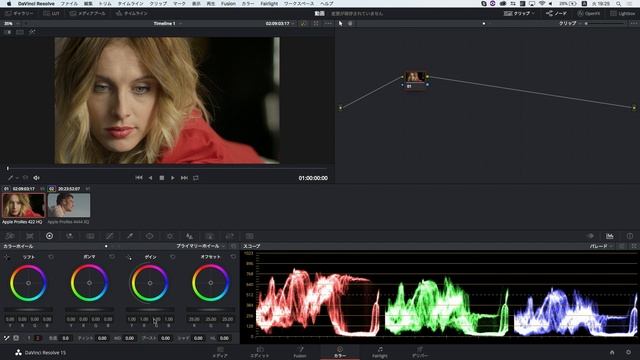Pick black point with Lift crosshair

click(x=7, y=257)
